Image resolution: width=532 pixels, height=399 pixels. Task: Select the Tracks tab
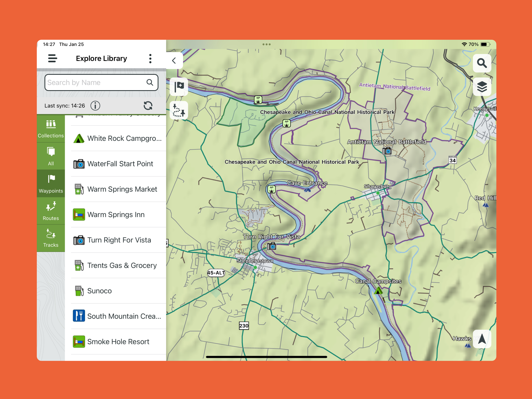tap(51, 238)
